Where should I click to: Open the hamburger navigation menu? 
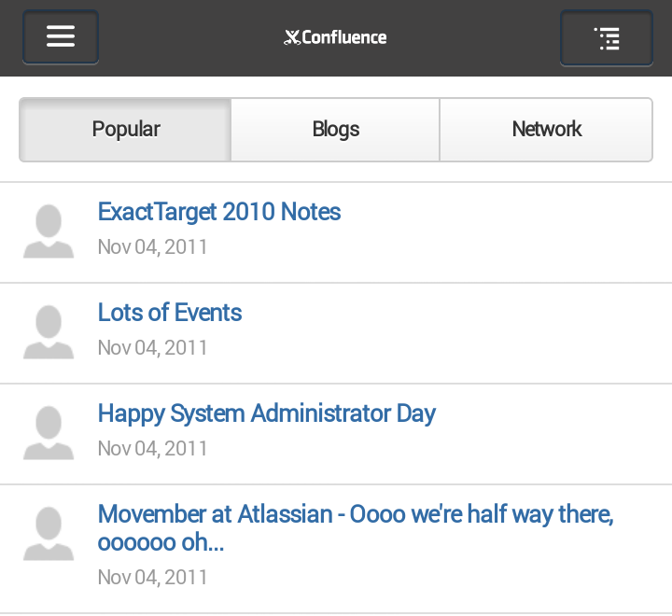pyautogui.click(x=60, y=37)
